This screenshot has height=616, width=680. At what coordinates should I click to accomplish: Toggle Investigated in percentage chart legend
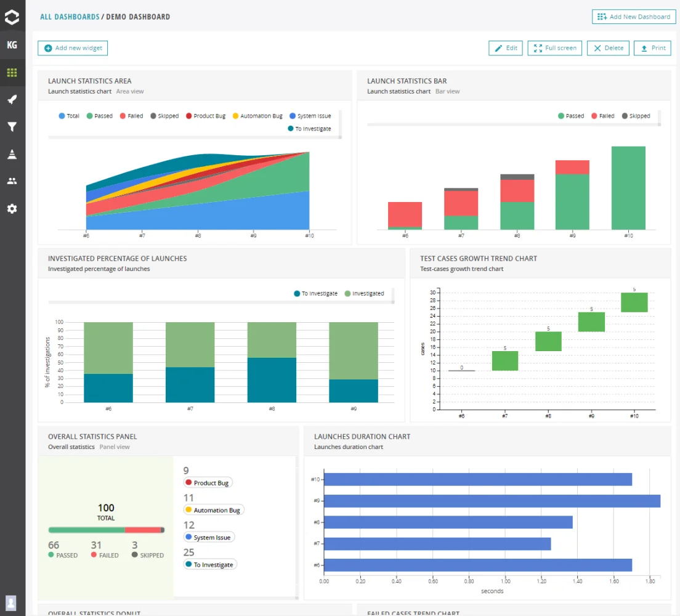[x=364, y=293]
